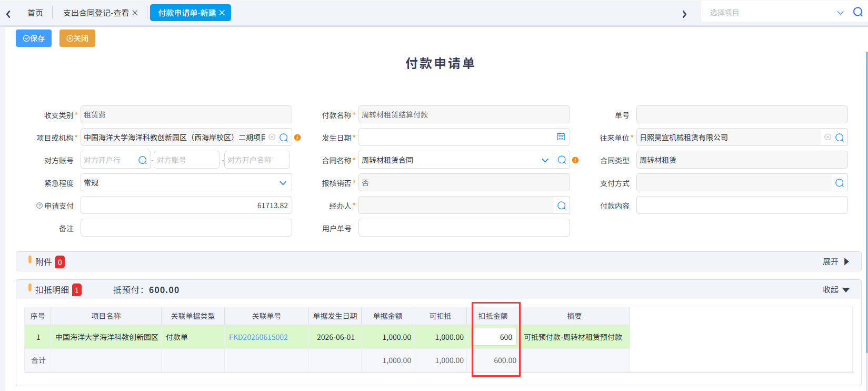Select the 摘要 cell 可抵预付款-周转材租赁预付款

[x=574, y=337]
